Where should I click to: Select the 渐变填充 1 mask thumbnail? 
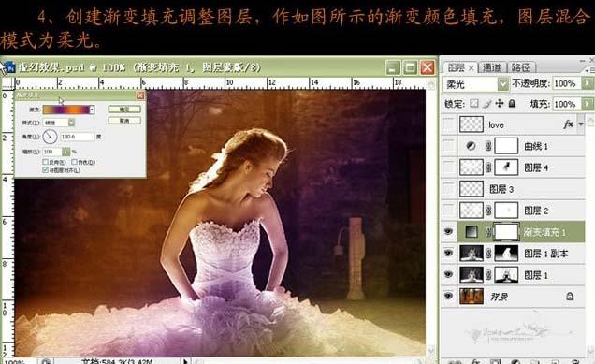click(506, 231)
